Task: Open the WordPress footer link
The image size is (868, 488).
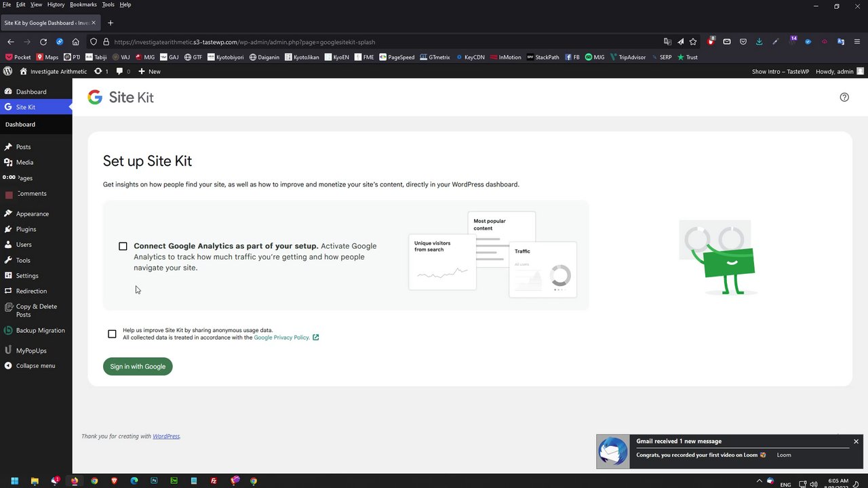Action: [x=166, y=436]
